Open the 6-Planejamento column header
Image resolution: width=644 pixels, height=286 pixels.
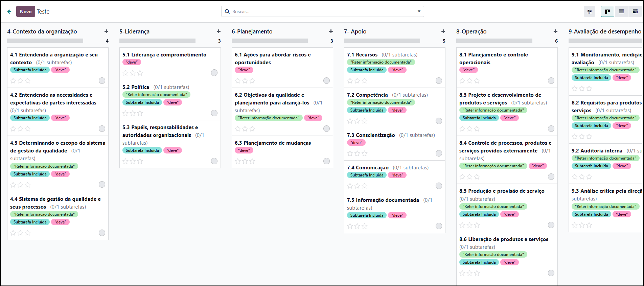252,31
